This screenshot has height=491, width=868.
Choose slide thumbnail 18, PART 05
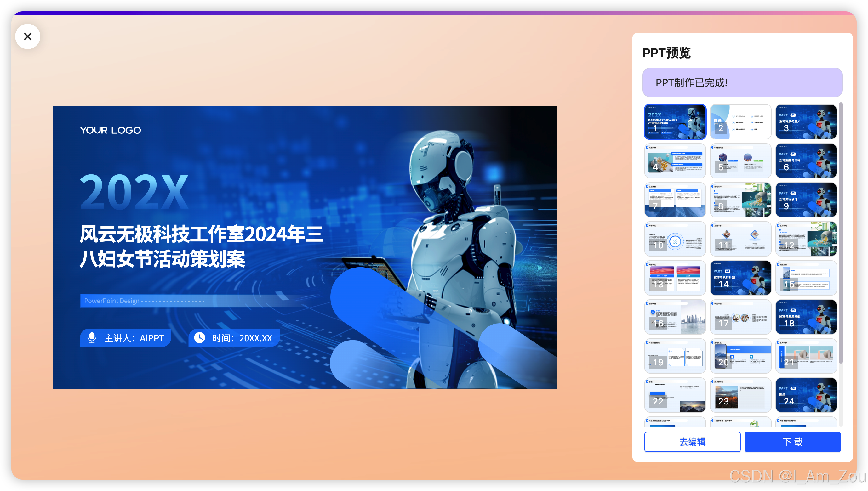[806, 317]
